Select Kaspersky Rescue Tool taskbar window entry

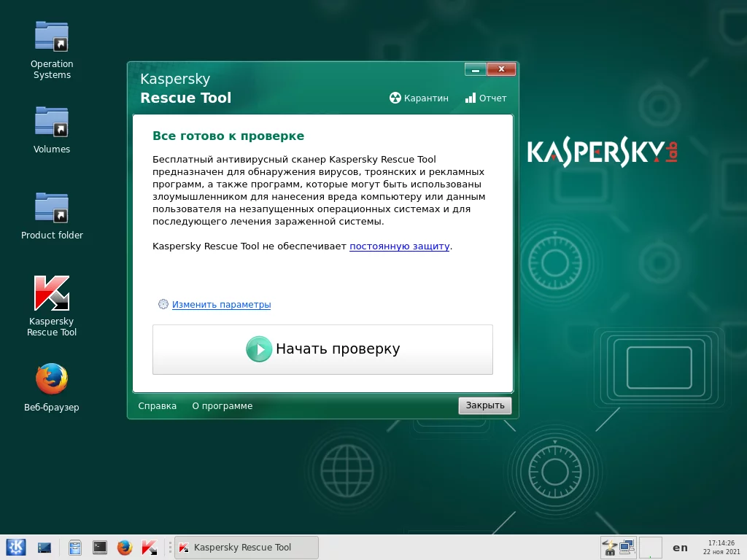247,548
